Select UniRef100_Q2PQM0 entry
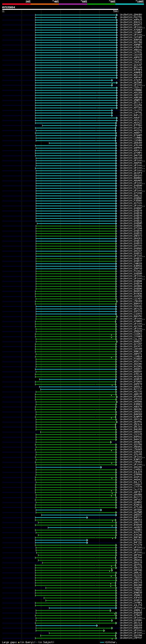 point(131,620)
